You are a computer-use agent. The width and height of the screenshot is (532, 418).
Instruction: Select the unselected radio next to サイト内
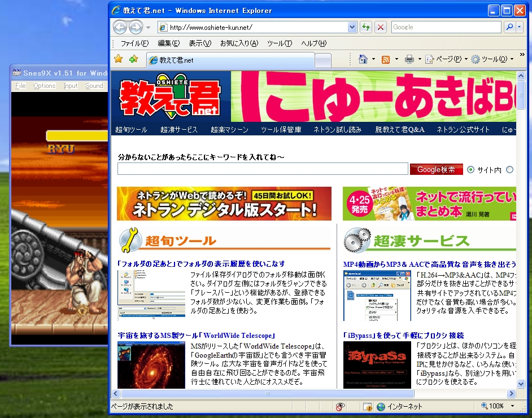(509, 169)
